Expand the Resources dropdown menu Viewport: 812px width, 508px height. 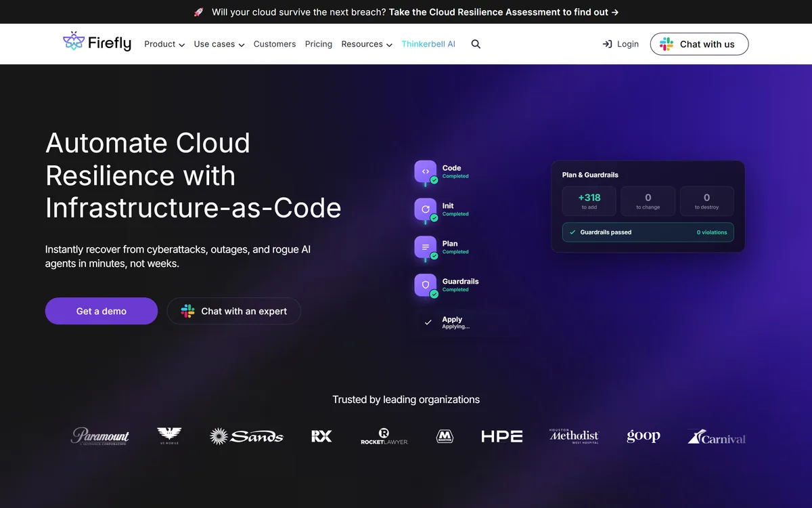[x=367, y=44]
